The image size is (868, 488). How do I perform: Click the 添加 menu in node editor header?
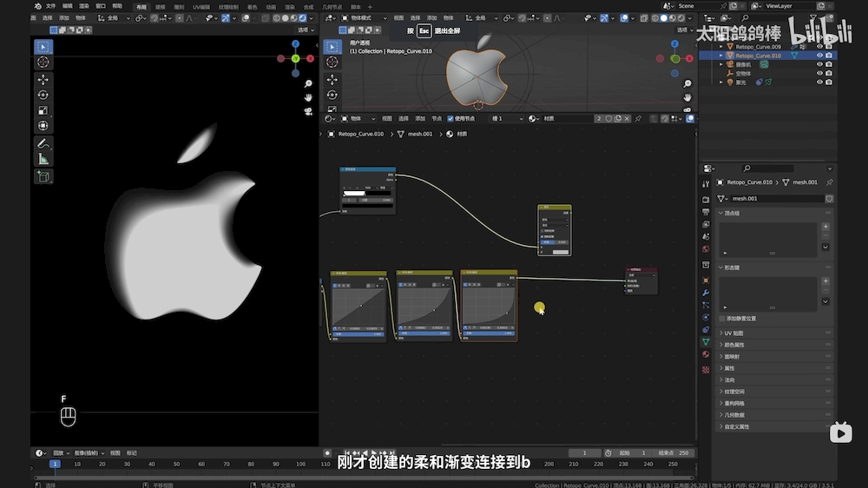(420, 119)
